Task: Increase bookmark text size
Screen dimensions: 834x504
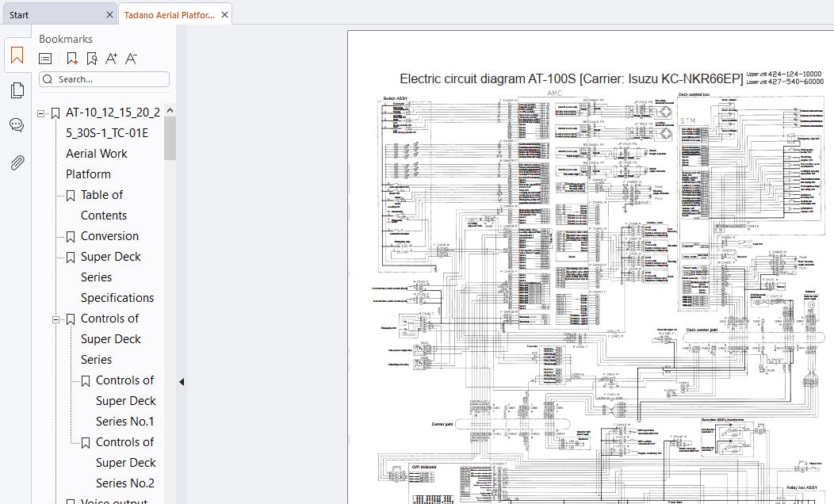Action: pos(112,59)
